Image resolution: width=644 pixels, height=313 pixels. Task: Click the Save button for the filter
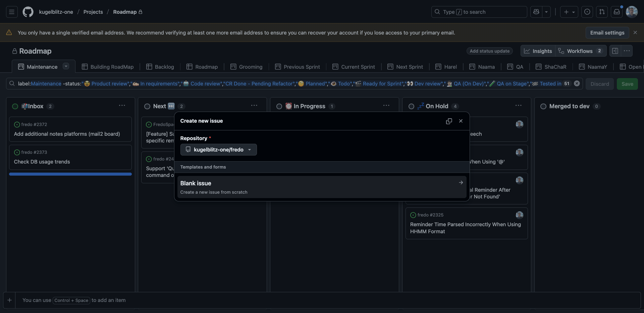click(627, 84)
